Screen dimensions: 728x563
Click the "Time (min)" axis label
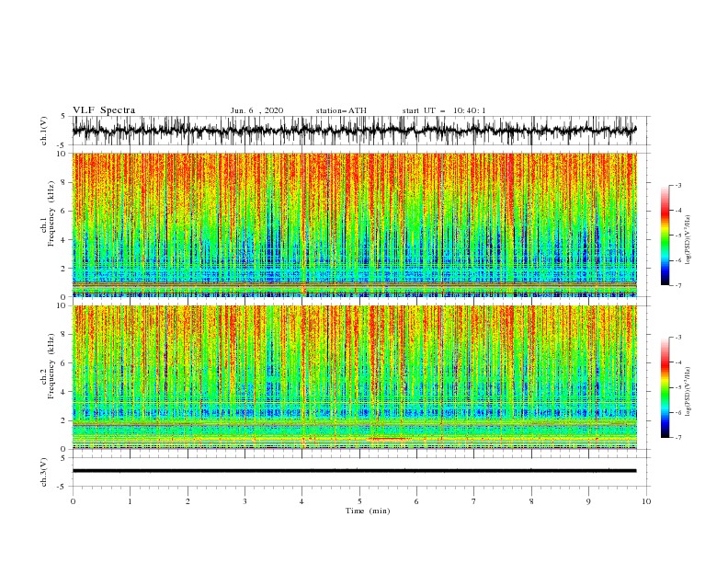[x=368, y=511]
